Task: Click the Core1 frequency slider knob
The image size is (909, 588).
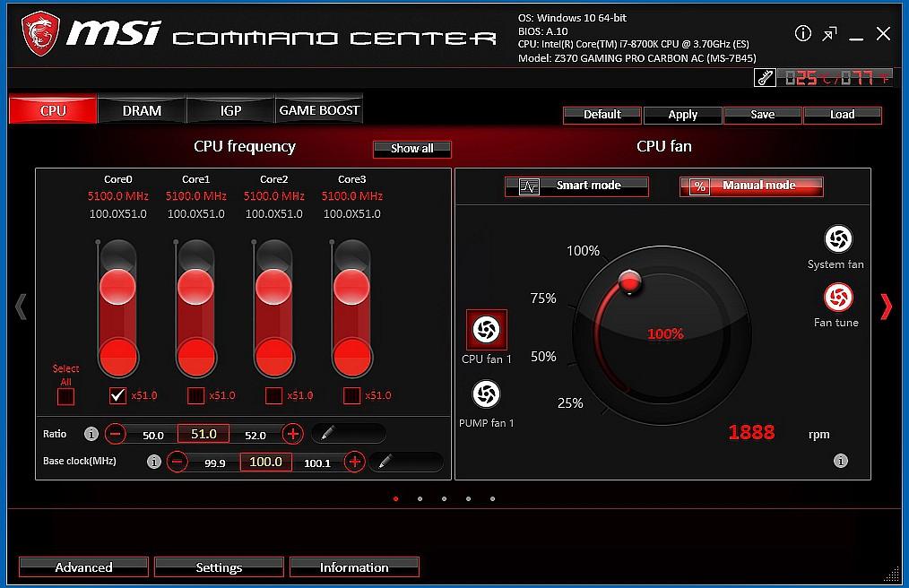Action: tap(196, 287)
